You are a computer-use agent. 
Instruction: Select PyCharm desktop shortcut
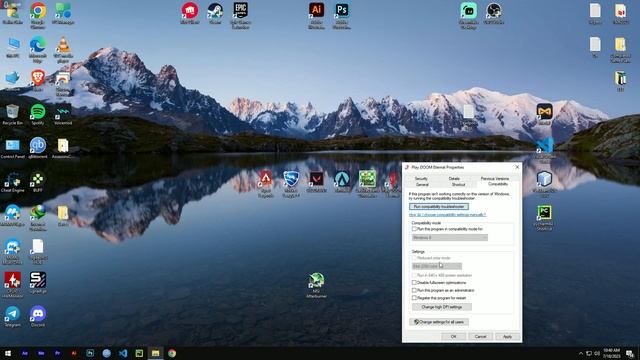pyautogui.click(x=544, y=218)
